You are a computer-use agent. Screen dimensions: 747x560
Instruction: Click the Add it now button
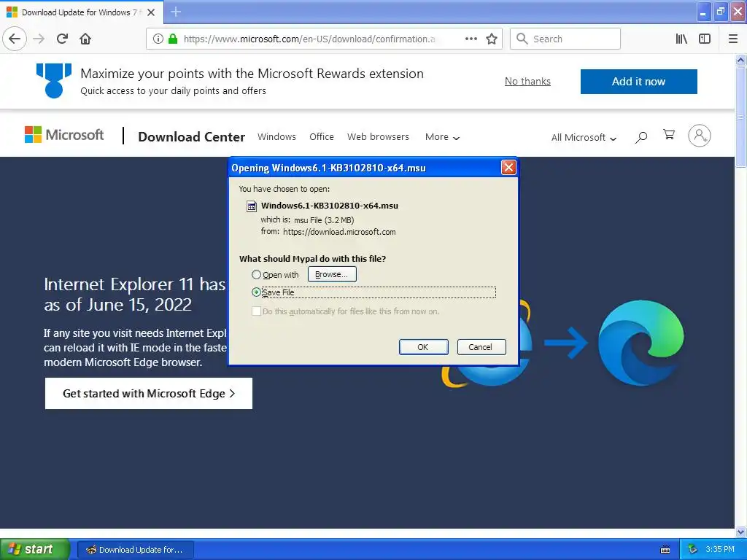click(x=639, y=82)
